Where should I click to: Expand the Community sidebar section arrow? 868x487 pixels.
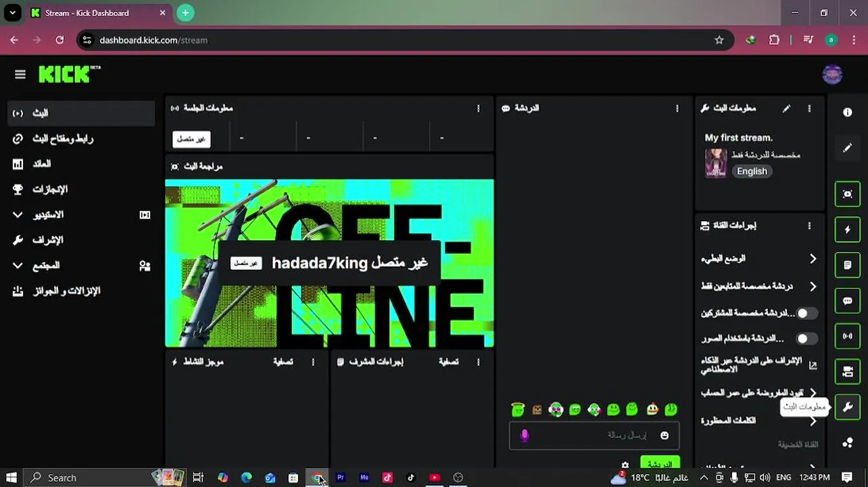(x=18, y=265)
